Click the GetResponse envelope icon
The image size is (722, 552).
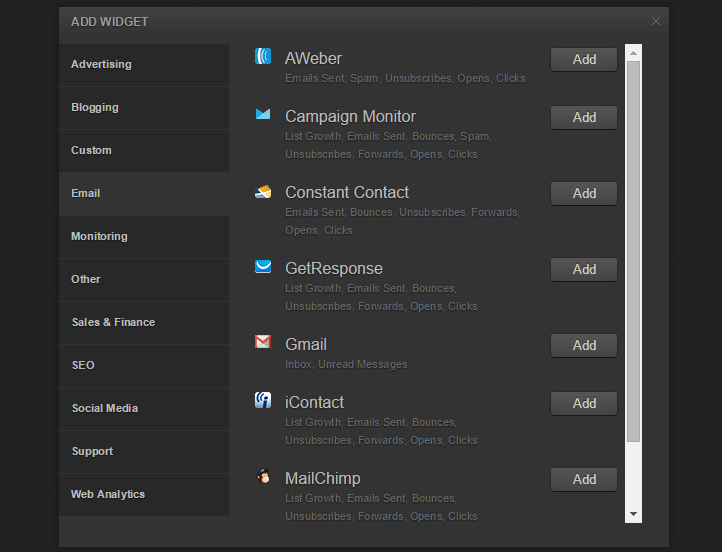coord(263,267)
